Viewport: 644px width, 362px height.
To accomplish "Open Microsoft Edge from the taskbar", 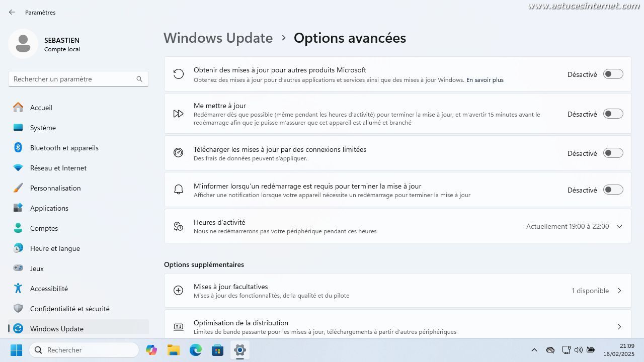I will coord(195,350).
